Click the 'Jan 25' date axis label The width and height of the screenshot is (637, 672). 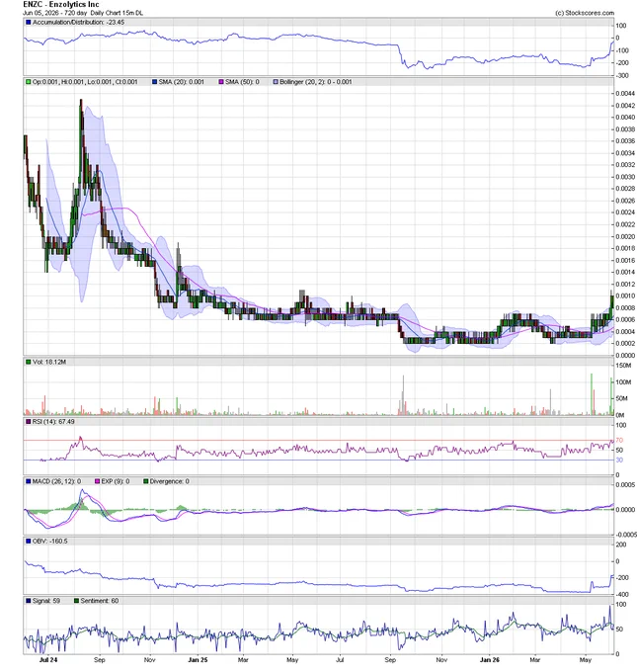click(198, 660)
